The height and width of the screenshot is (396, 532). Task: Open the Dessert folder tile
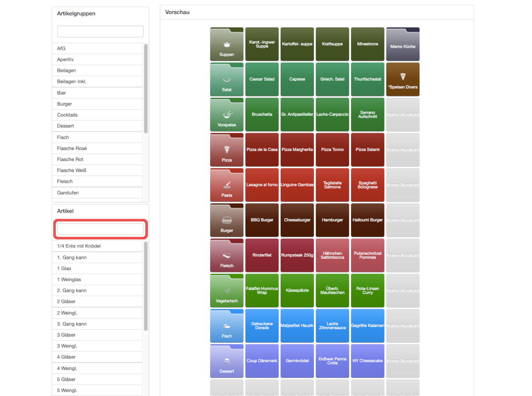pos(227,361)
